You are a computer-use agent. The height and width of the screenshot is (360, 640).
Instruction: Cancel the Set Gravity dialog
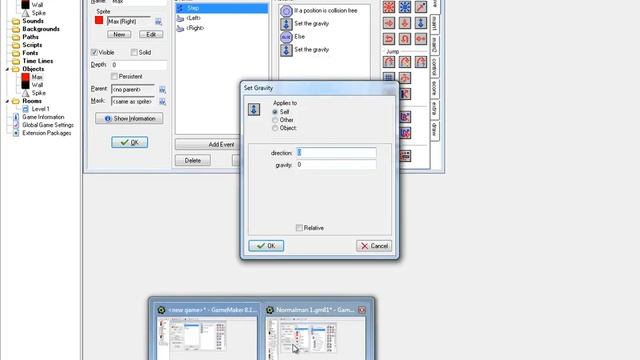374,246
